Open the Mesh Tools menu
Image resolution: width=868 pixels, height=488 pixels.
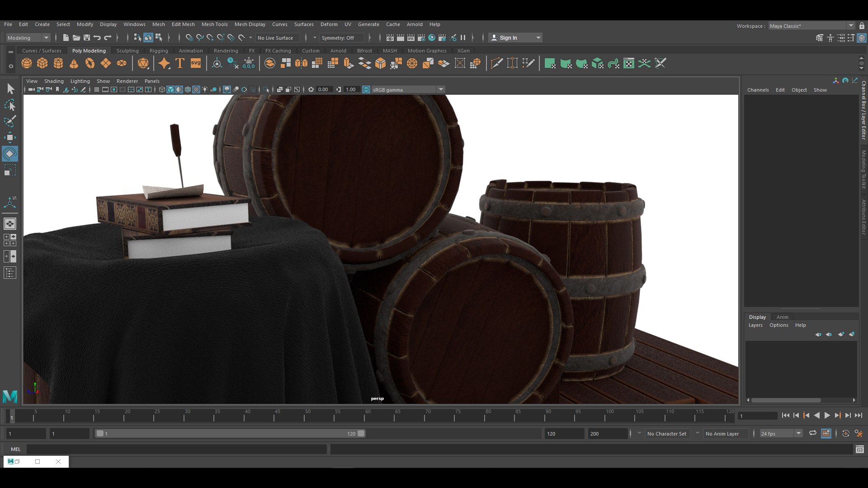coord(214,24)
